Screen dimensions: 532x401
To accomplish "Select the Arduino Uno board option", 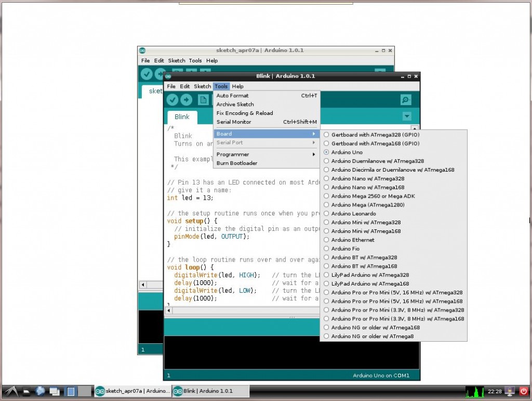I will pos(347,152).
